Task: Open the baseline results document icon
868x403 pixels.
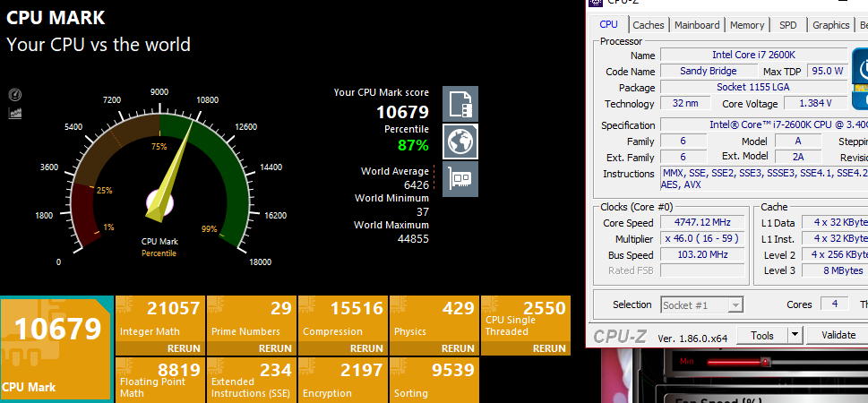Action: pyautogui.click(x=460, y=104)
